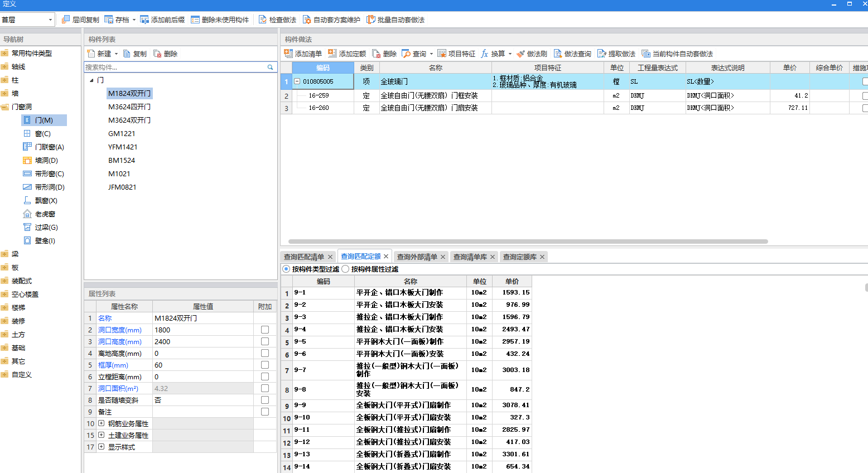Click 当前构件自动套做法 icon
Screen dimensions: 868x473
[646, 54]
